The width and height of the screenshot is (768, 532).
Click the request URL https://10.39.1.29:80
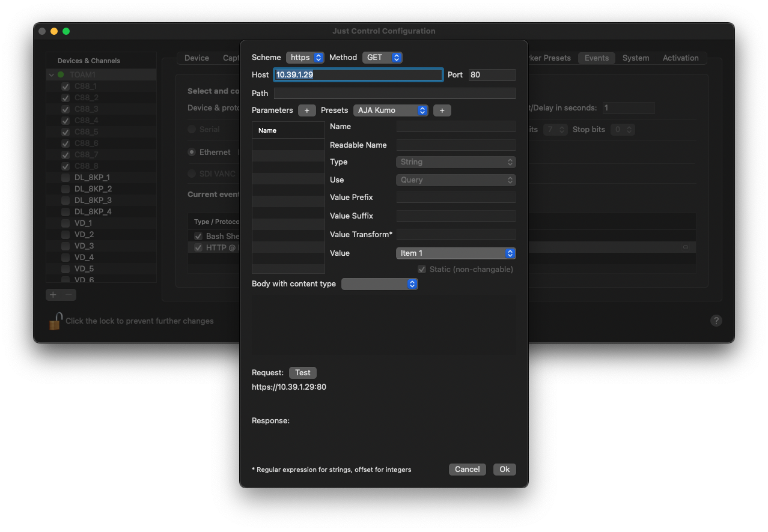pyautogui.click(x=289, y=387)
